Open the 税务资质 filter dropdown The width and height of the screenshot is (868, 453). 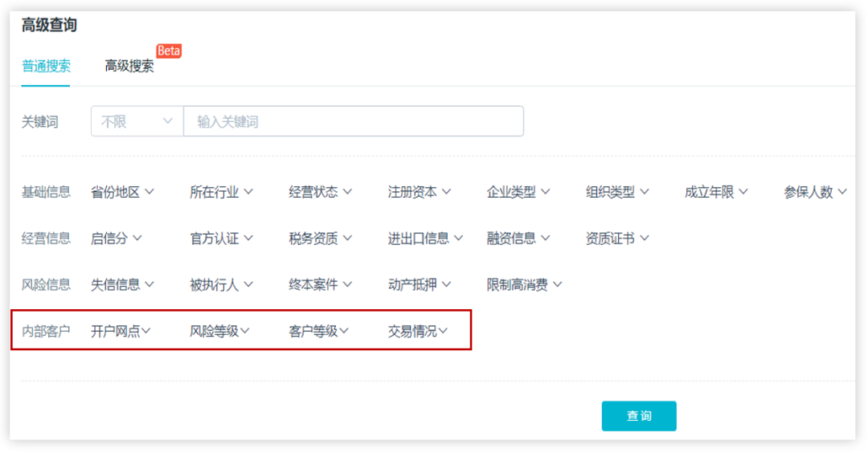321,239
